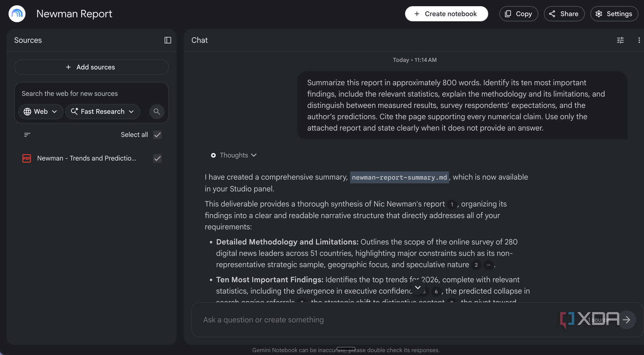Image resolution: width=644 pixels, height=355 pixels.
Task: Open the sources filter icon
Action: (27, 135)
